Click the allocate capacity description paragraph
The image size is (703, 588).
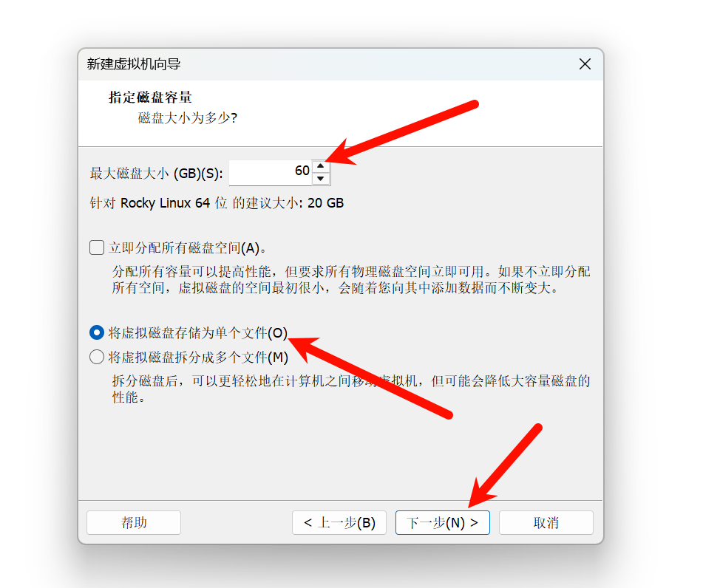tap(351, 280)
